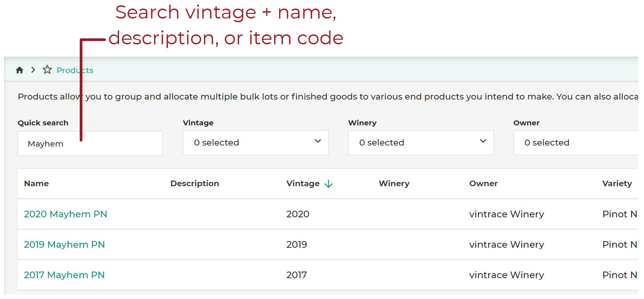This screenshot has height=299, width=644.
Task: Open the Vintage filter dropdown
Action: click(x=255, y=143)
